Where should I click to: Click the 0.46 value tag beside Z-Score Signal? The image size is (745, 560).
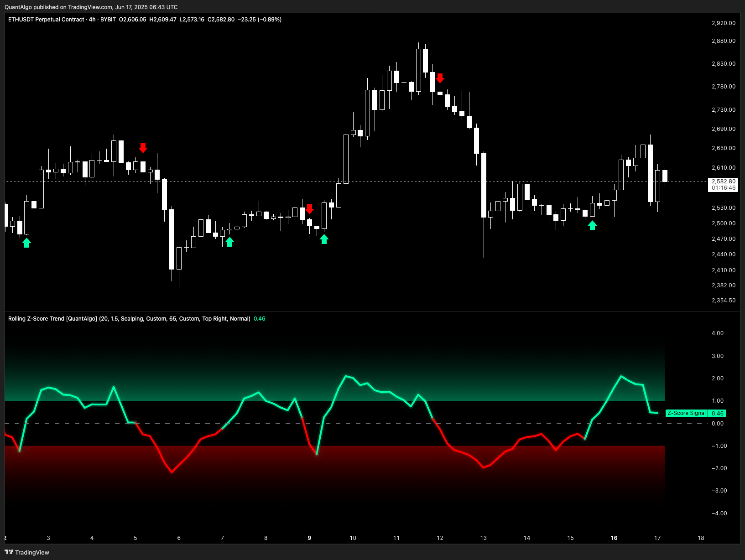point(718,413)
